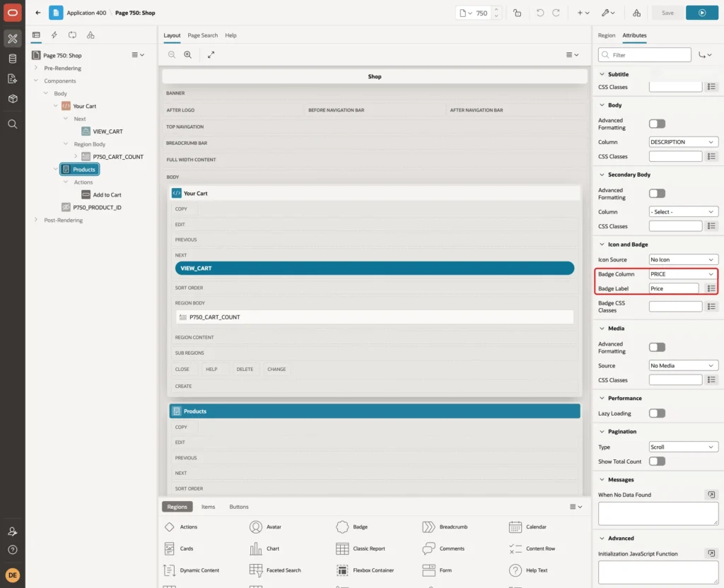The image size is (724, 588).
Task: Open Body Column DESCRIPTION dropdown
Action: [x=683, y=141]
